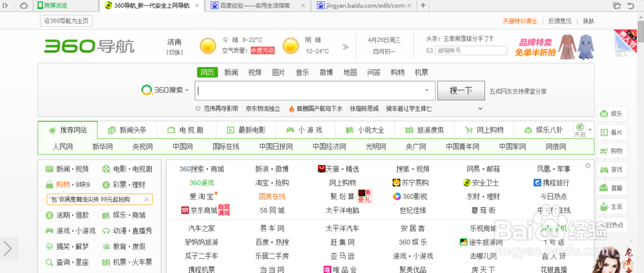Viewport: 644px width, 273px height.
Task: Click 品牌特卖 ad banner
Action: pos(555,46)
